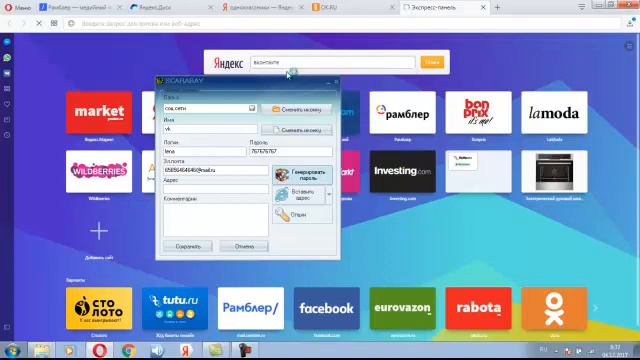
Task: Open the oven image speed dial tile
Action: tap(554, 171)
